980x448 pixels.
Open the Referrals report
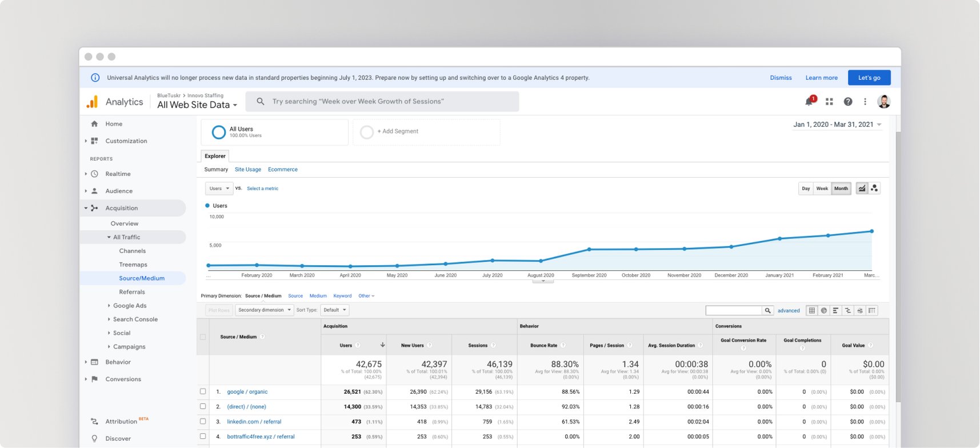click(132, 292)
